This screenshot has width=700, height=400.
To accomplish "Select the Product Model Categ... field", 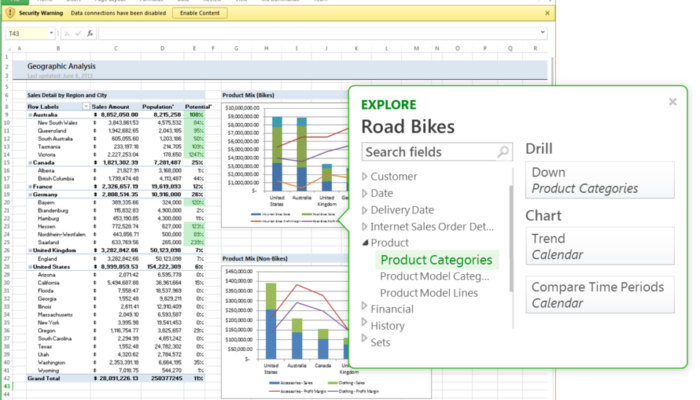I will pyautogui.click(x=434, y=276).
